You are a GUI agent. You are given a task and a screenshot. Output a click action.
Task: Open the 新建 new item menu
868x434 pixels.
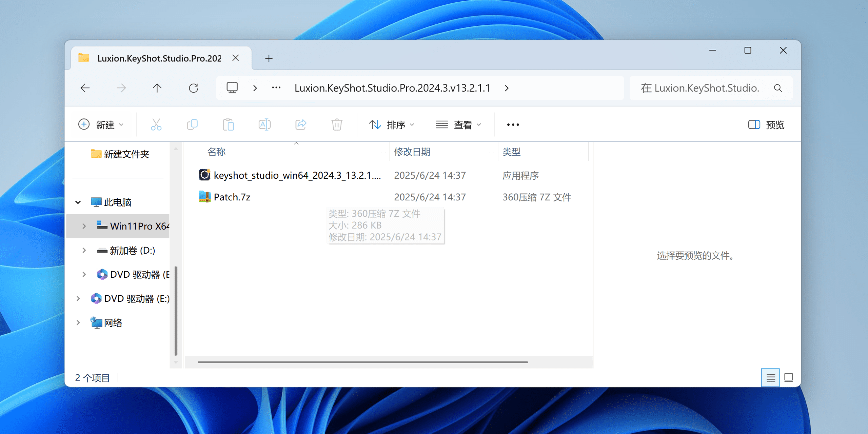coord(101,125)
